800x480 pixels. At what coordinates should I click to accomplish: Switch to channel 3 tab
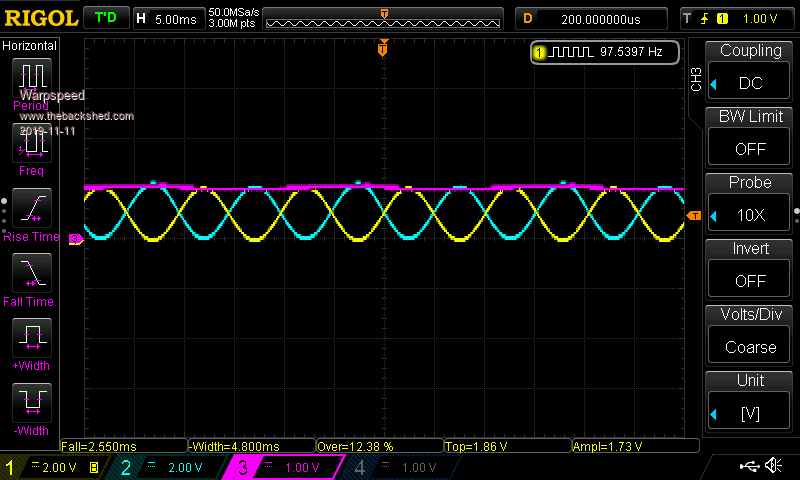[x=287, y=467]
